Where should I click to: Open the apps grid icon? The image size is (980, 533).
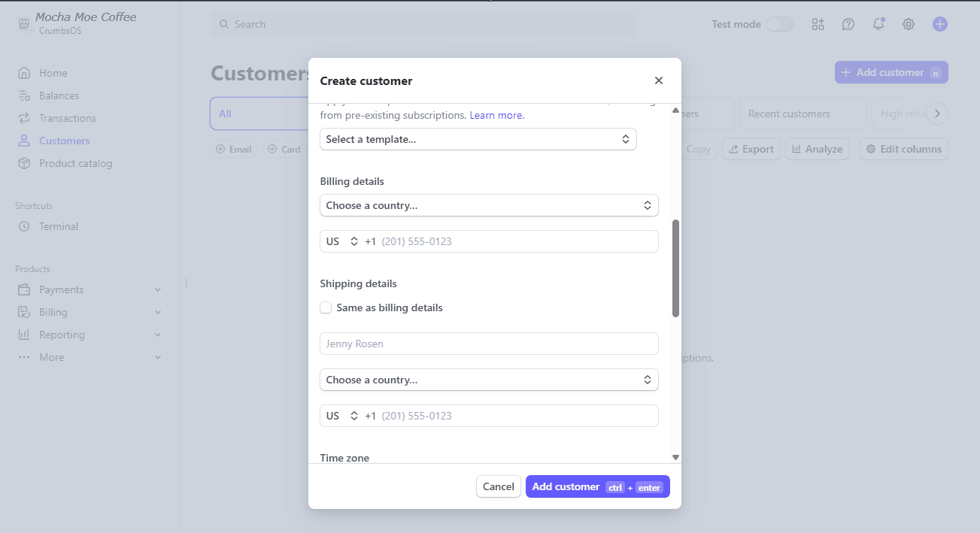pos(818,24)
